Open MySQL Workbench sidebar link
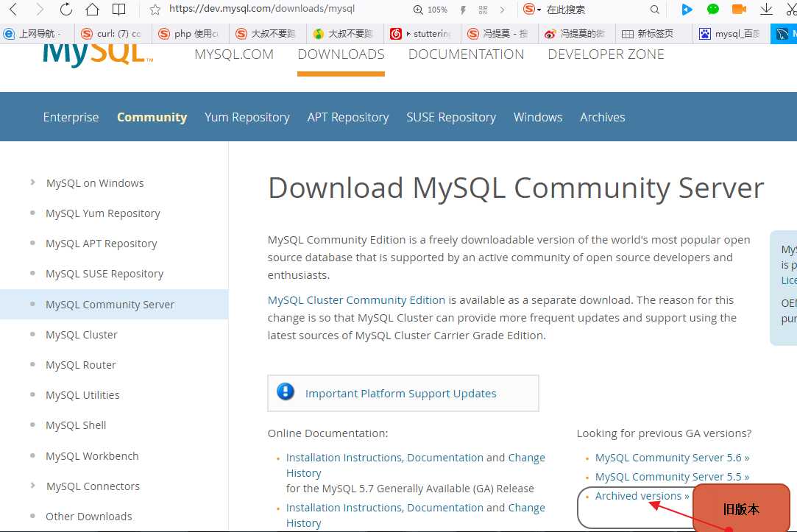The image size is (797, 532). pyautogui.click(x=92, y=455)
